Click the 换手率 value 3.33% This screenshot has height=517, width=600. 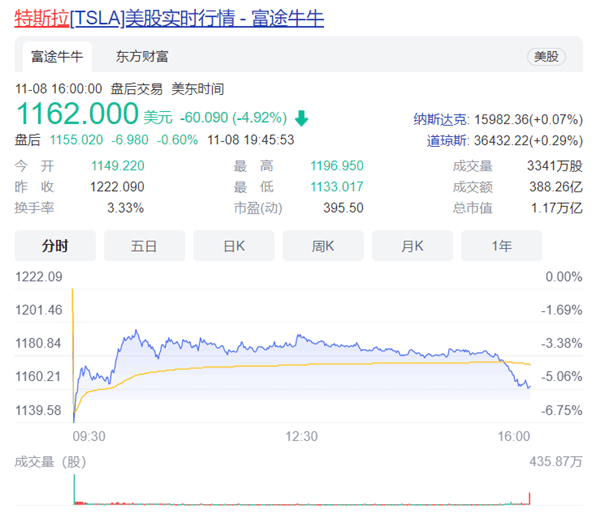tap(126, 208)
